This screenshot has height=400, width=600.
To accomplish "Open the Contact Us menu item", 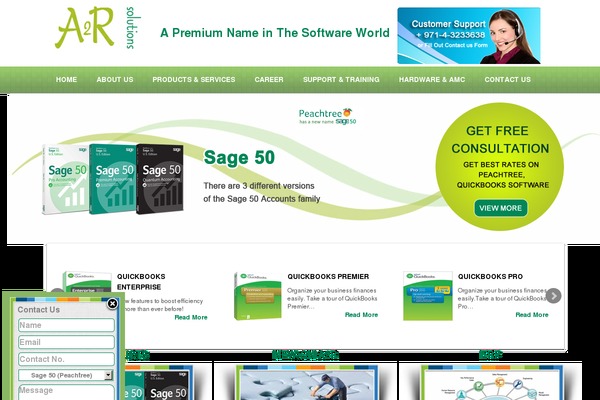I will pyautogui.click(x=507, y=80).
